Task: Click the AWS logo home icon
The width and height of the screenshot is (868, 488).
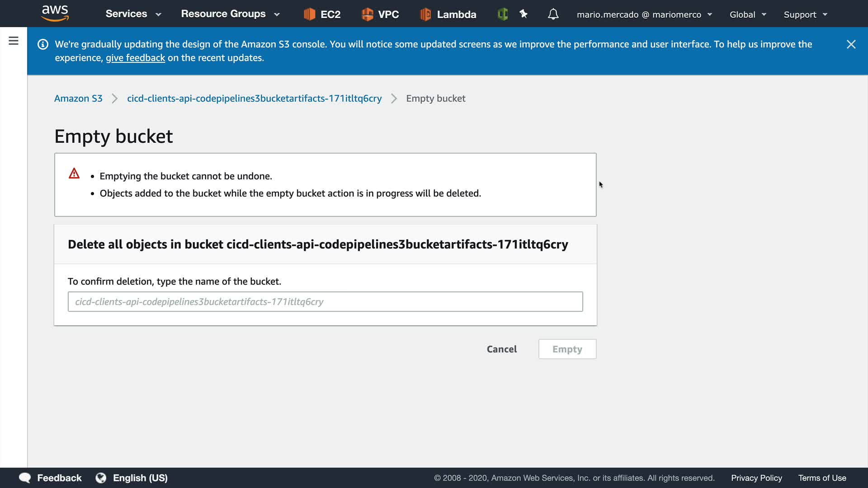Action: click(55, 14)
